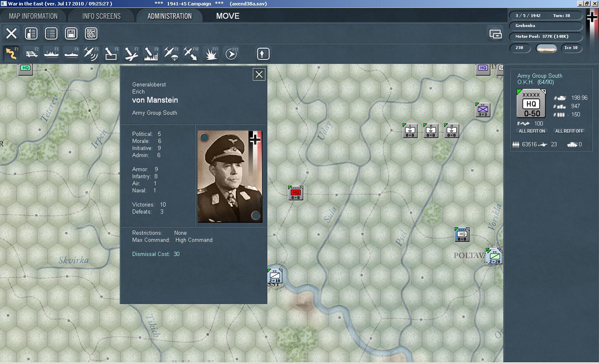599x364 pixels.
Task: Click ALL REFIT ON
Action: (x=532, y=131)
